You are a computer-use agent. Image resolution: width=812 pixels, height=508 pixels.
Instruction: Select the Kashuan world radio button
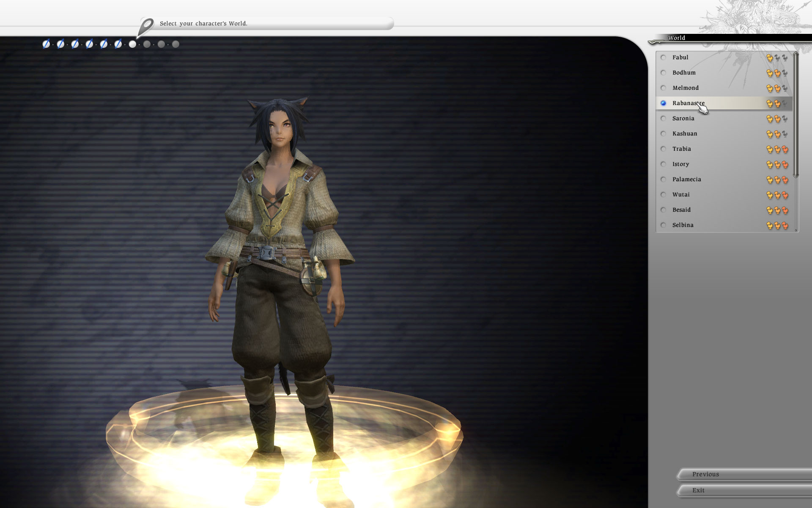663,134
